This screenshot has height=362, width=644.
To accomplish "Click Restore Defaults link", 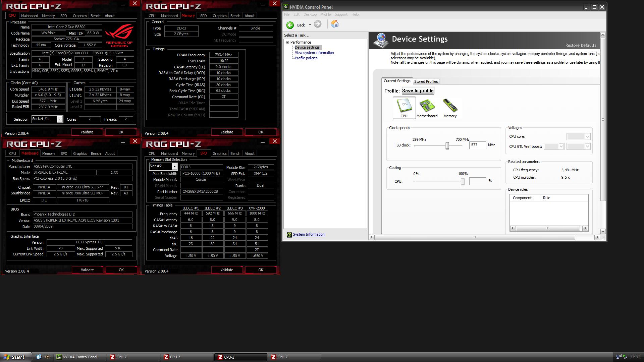I will coord(581,45).
